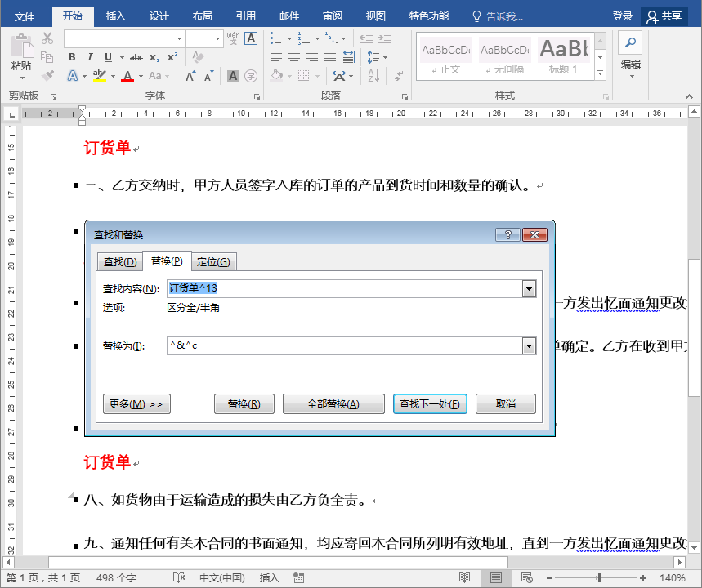Open the font size dropdown
702x588 pixels.
coord(218,39)
